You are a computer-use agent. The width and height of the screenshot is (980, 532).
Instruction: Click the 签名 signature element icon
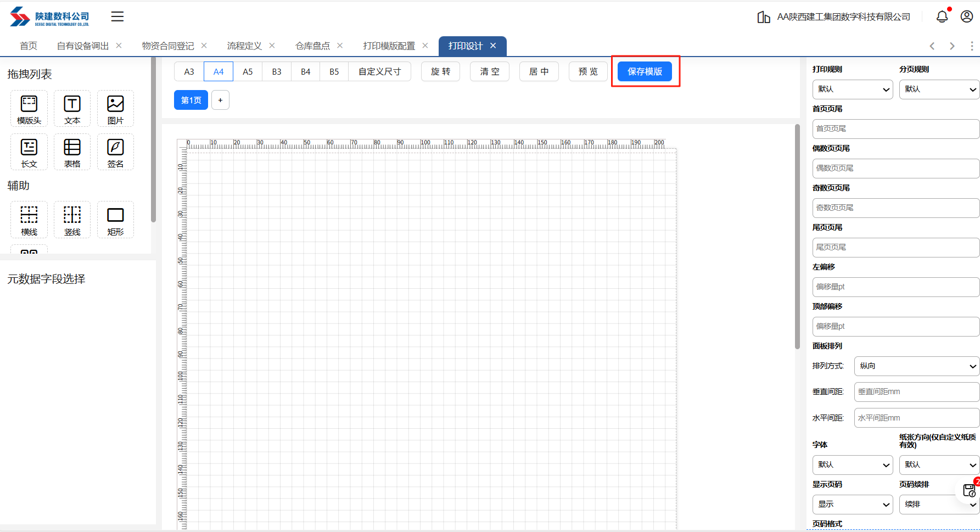click(115, 152)
